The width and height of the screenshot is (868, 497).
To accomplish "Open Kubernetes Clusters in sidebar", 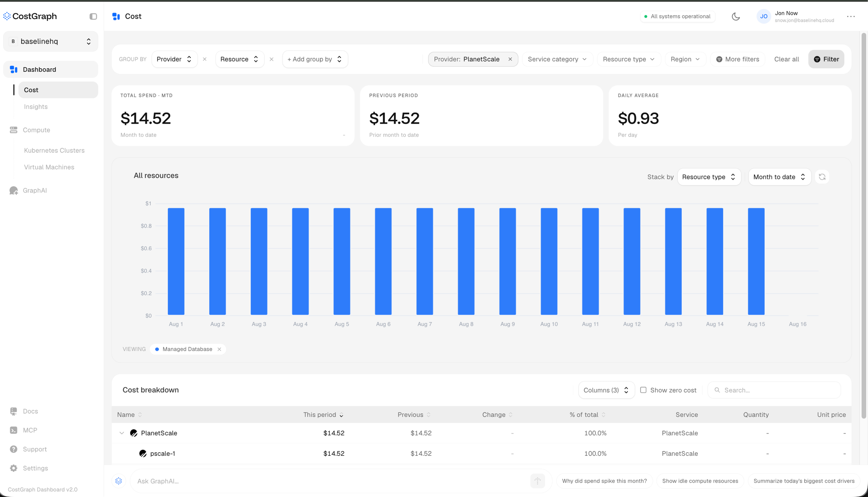I will 54,151.
